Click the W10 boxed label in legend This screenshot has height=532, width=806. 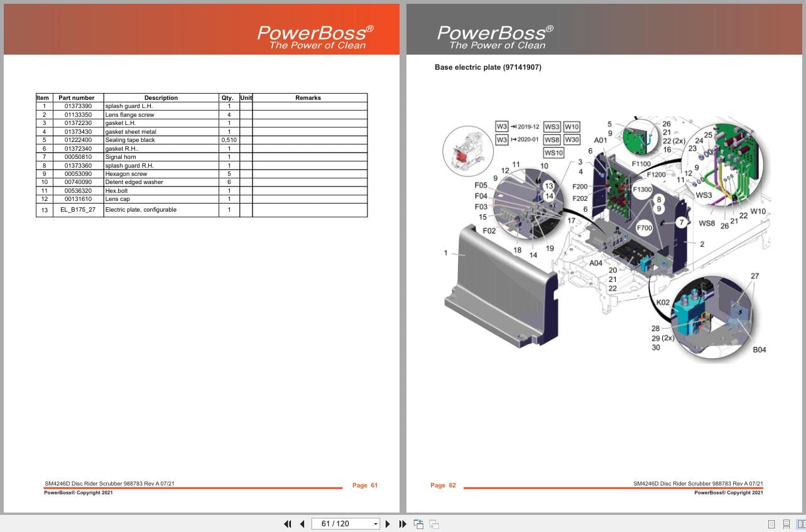point(572,127)
